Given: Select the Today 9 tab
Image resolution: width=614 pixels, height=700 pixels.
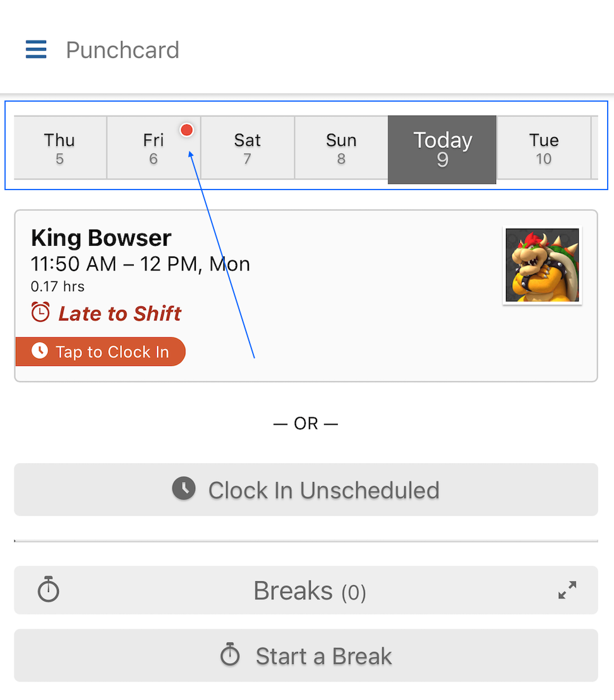Looking at the screenshot, I should pos(442,149).
